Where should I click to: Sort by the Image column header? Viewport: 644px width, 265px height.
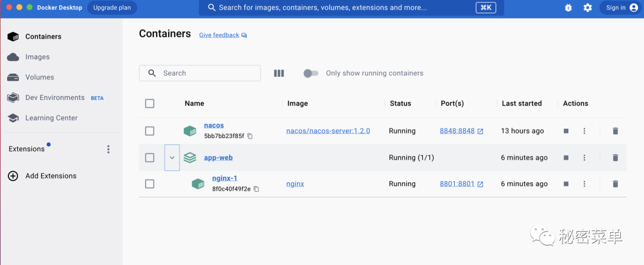(x=298, y=104)
